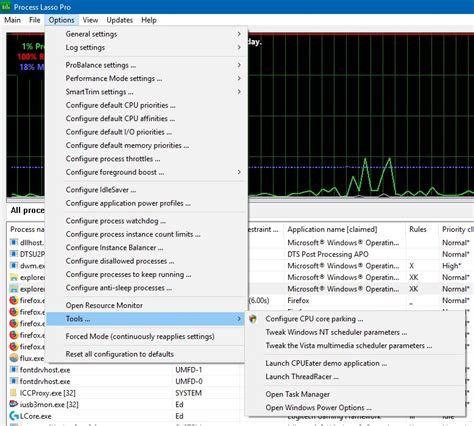Click the dllhost process icon
Viewport: 474px width, 426px height.
click(x=14, y=242)
